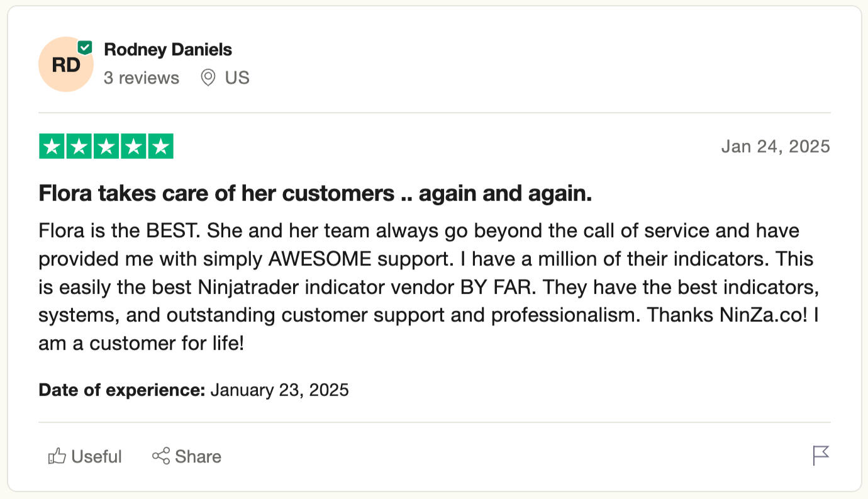The image size is (868, 499).
Task: Click the Share button label
Action: coord(198,456)
